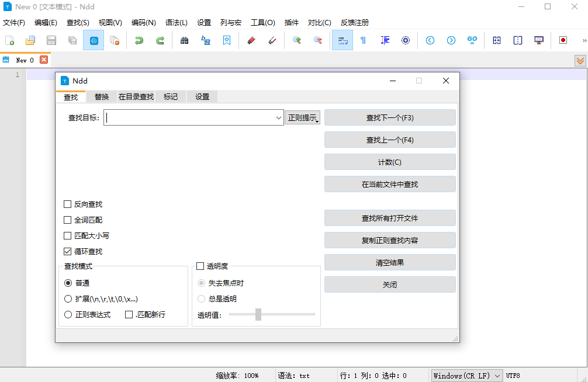Click the highlighted blue auto-save toolbar icon
The height and width of the screenshot is (382, 588).
click(94, 40)
